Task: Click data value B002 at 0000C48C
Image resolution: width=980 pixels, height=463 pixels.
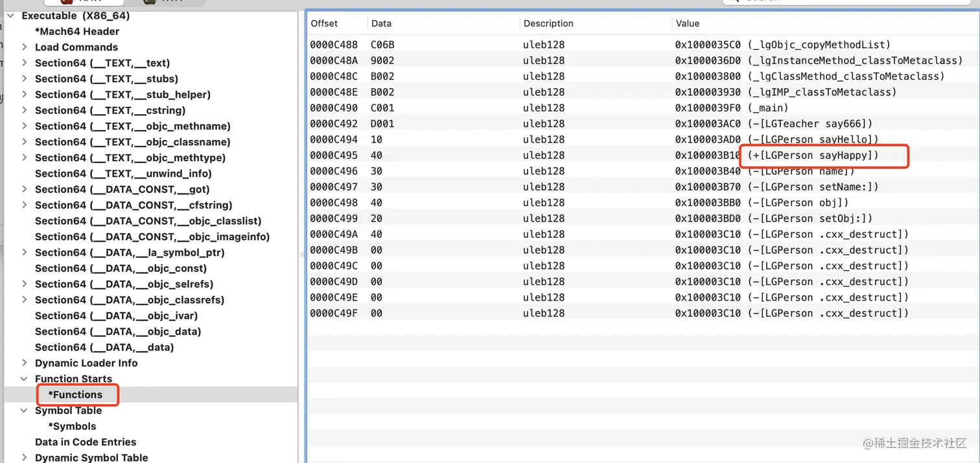Action: (382, 76)
